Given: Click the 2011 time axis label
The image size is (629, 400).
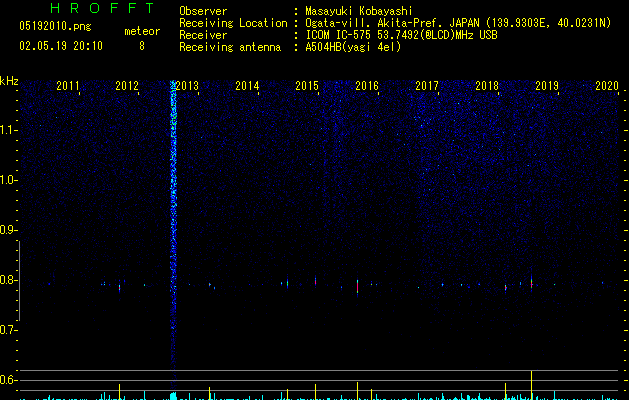Looking at the screenshot, I should pos(67,86).
